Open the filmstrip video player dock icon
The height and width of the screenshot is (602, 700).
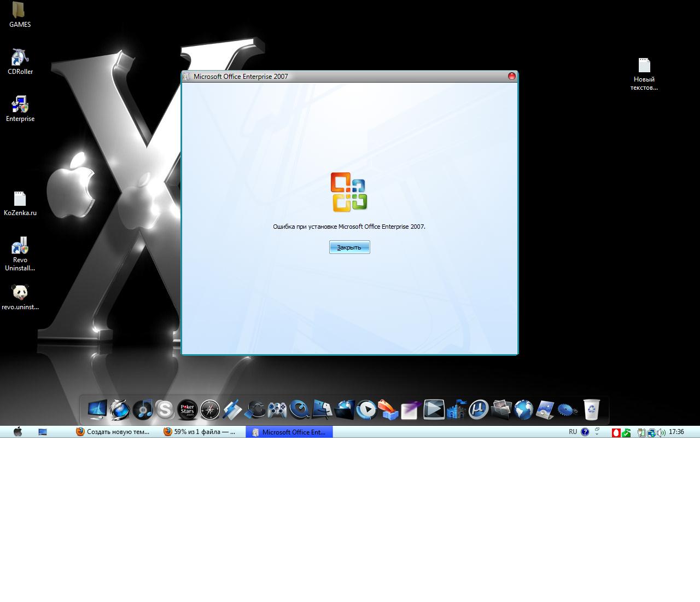coord(434,409)
